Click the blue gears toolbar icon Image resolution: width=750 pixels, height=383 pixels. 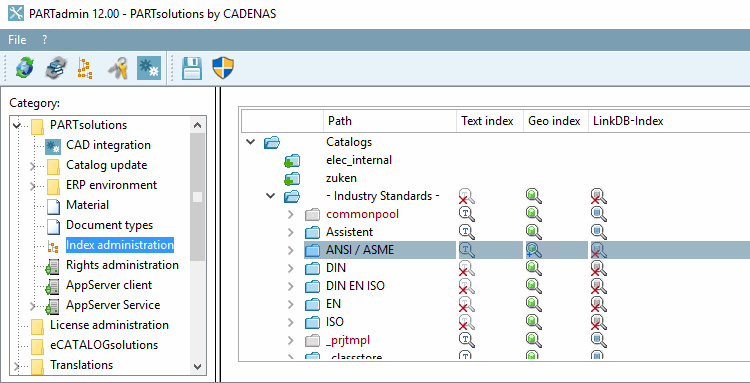(149, 68)
